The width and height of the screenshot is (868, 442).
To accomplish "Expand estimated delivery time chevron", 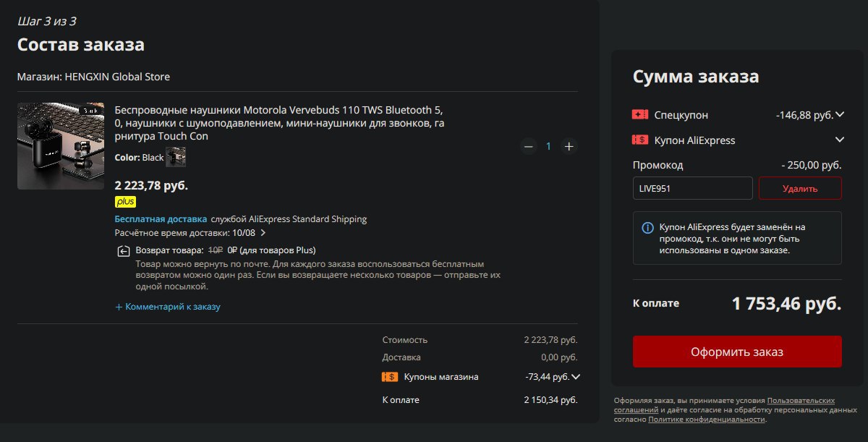I will pos(263,233).
